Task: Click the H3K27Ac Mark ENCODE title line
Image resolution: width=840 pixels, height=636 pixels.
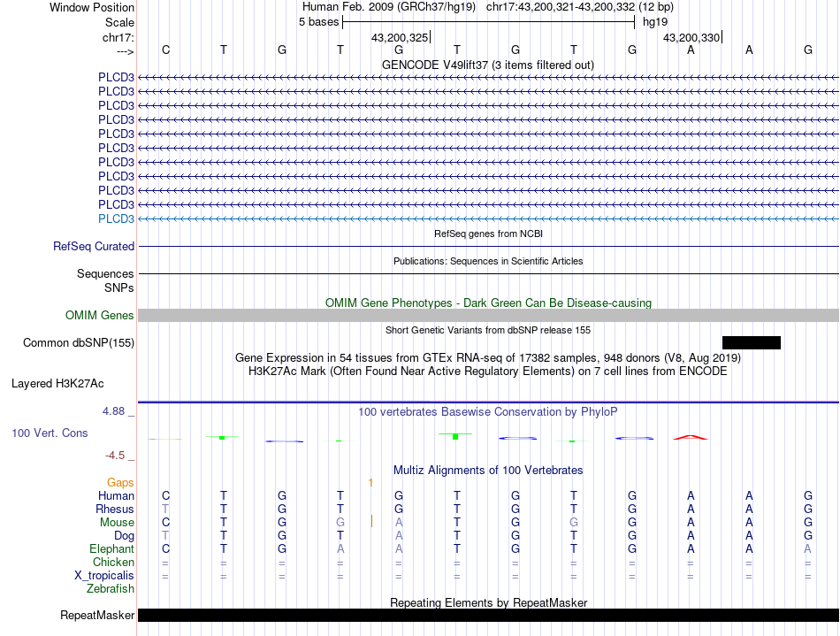Action: [488, 371]
